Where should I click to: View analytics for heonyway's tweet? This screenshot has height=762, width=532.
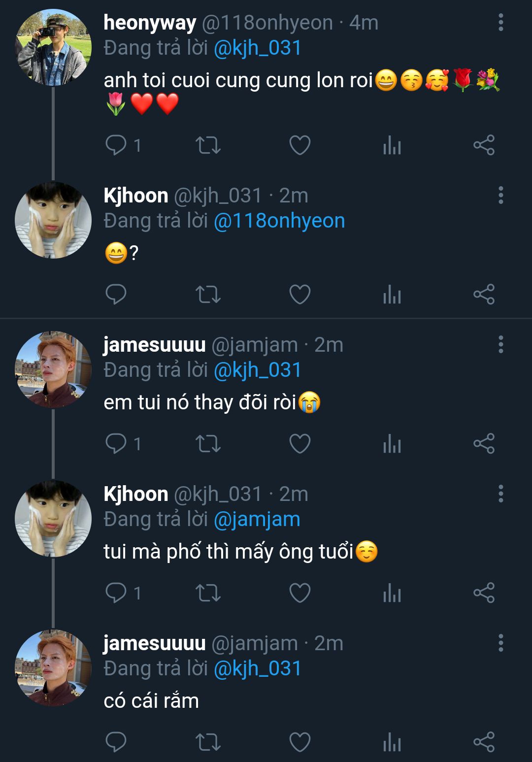pyautogui.click(x=392, y=145)
